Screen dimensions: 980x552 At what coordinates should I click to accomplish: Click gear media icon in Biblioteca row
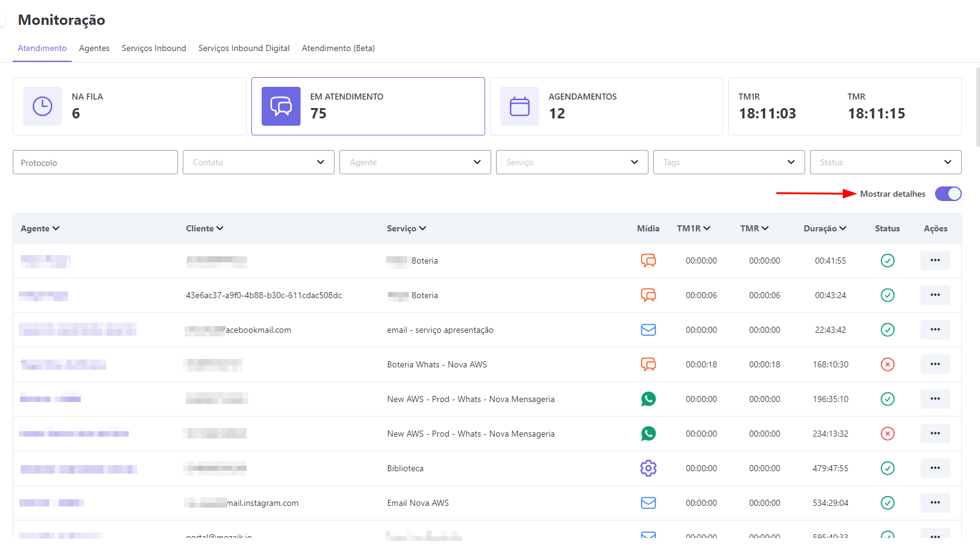coord(648,468)
